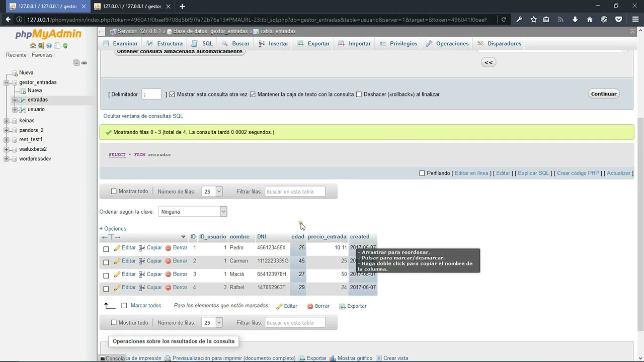Select the checkbox for Carmen row
644x362 pixels.
[106, 262]
